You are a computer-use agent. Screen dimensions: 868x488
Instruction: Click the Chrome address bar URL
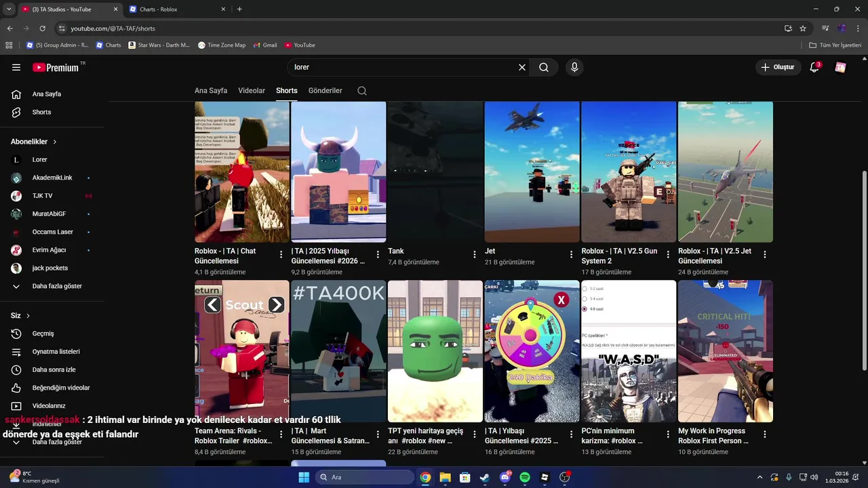[113, 28]
